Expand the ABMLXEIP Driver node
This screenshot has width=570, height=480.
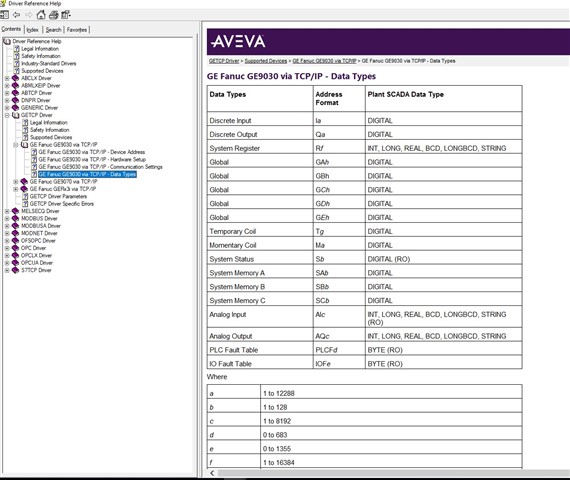(x=7, y=86)
